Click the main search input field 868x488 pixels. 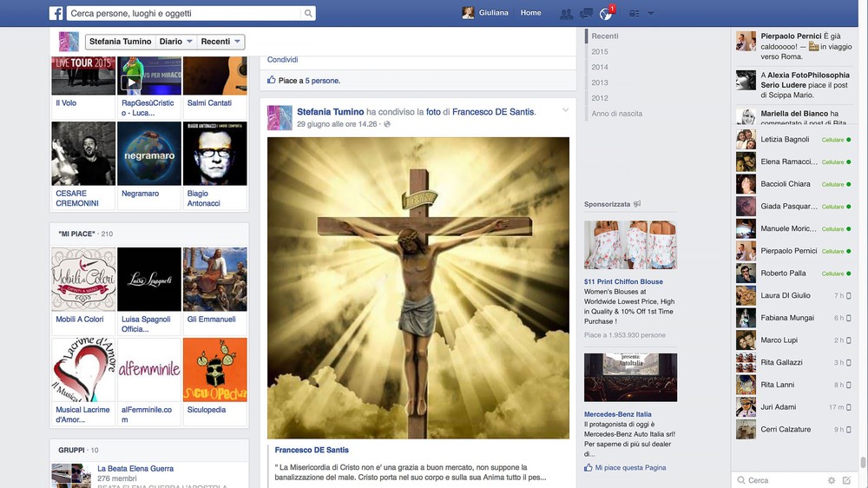point(184,13)
